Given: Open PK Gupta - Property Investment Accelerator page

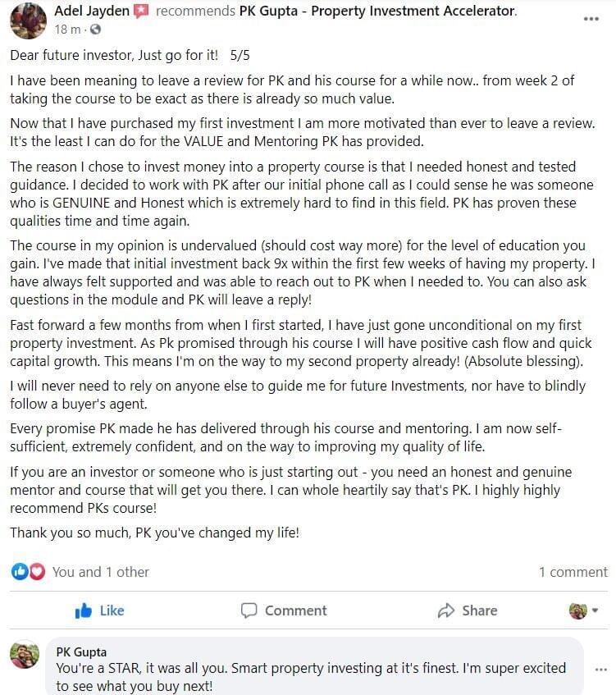Looking at the screenshot, I should tap(377, 11).
